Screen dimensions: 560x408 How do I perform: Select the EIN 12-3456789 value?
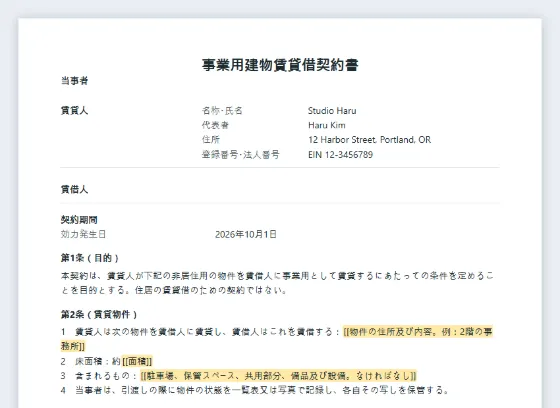[x=340, y=155]
